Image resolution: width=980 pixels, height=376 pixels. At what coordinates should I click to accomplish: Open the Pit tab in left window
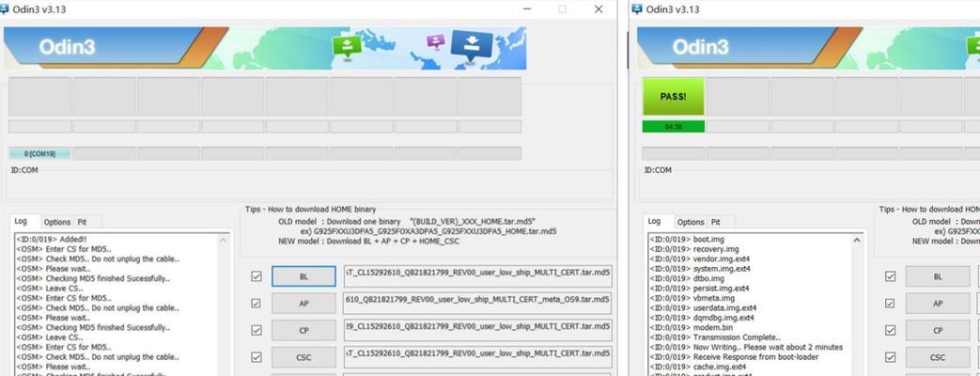[83, 222]
